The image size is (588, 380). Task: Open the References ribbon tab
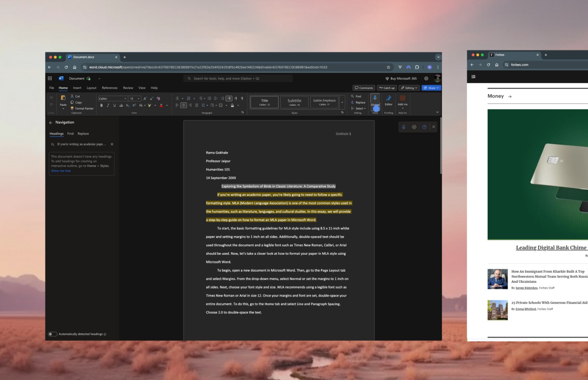(x=110, y=88)
